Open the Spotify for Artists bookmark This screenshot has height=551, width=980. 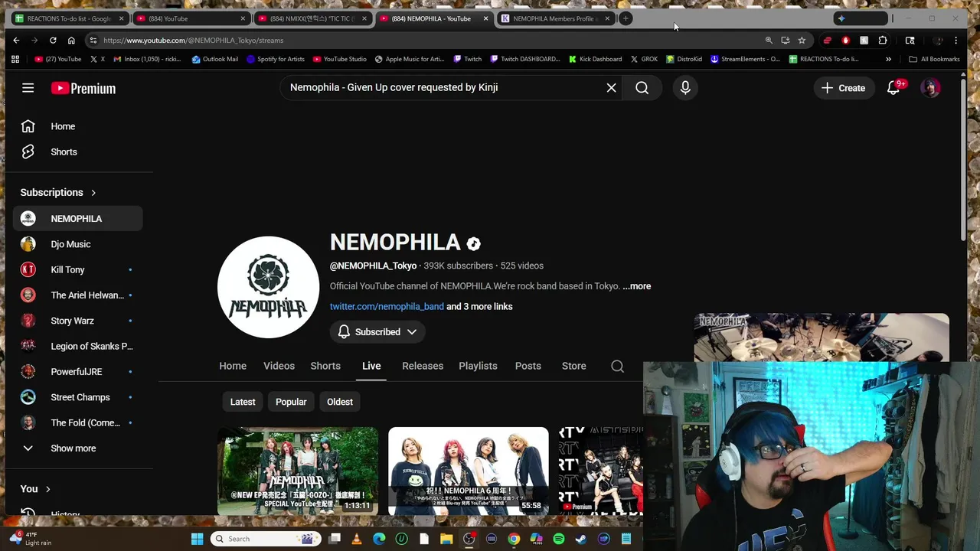(275, 59)
